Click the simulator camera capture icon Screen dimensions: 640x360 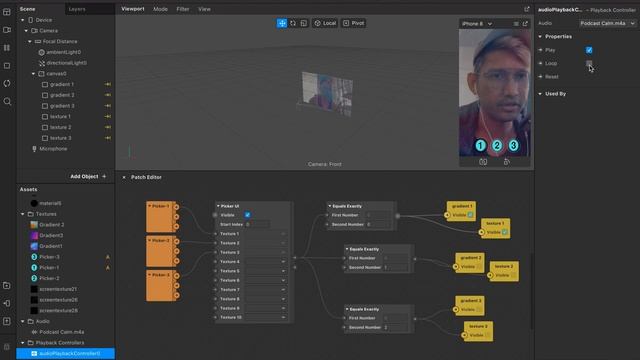pyautogui.click(x=483, y=162)
